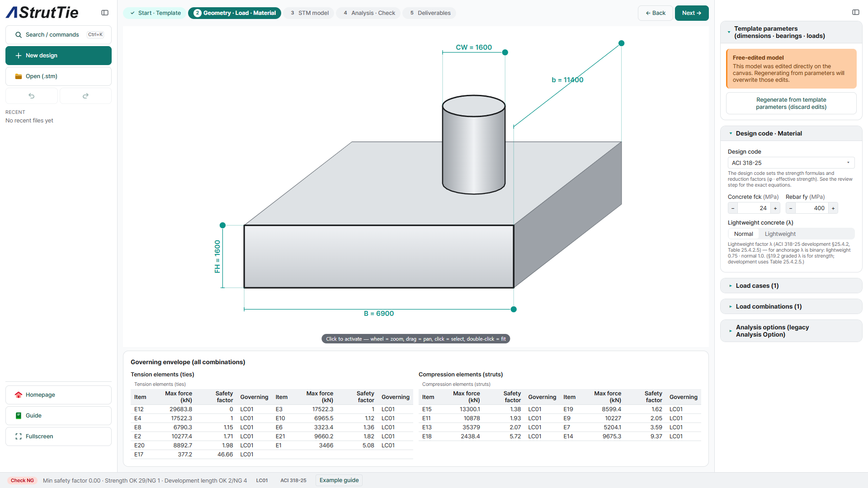Open the Design code ACI 318-25 dropdown
This screenshot has width=868, height=488.
click(x=791, y=163)
